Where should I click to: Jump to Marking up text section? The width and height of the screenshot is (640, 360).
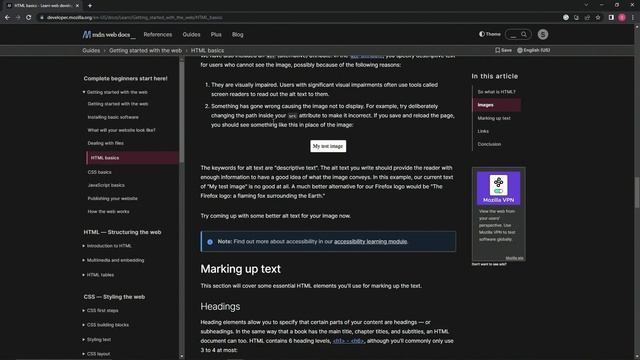pyautogui.click(x=494, y=118)
